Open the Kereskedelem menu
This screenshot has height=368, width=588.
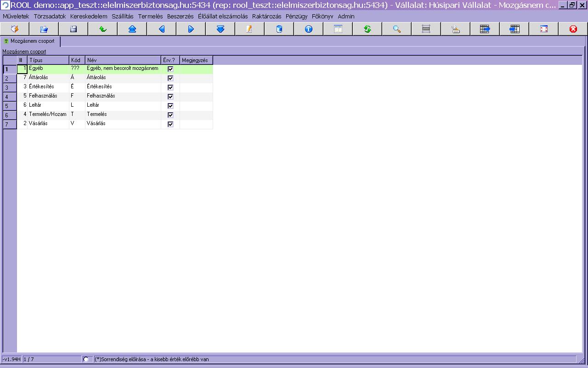pos(89,16)
